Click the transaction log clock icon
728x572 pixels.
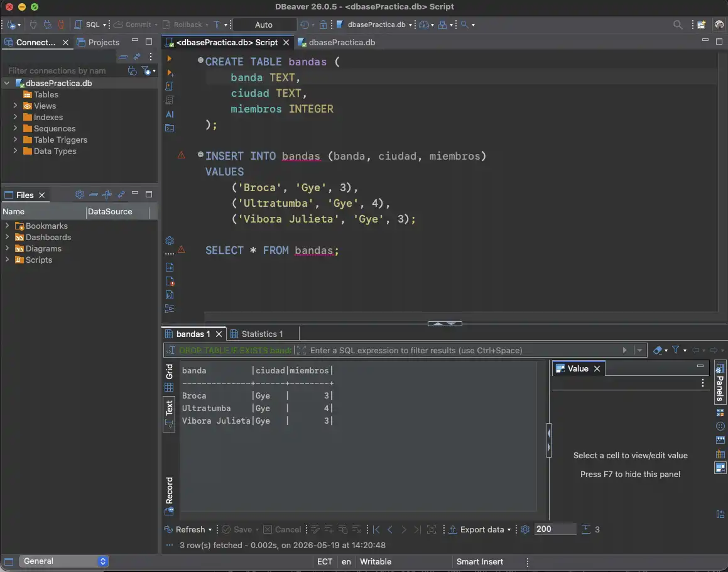click(x=305, y=25)
